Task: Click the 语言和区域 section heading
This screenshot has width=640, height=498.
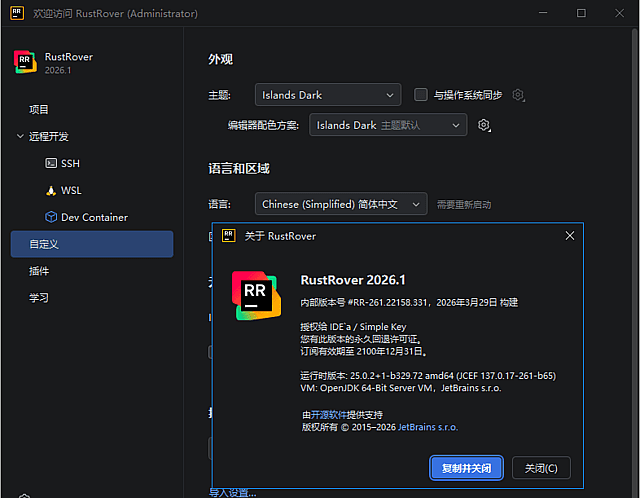Action: [x=239, y=168]
